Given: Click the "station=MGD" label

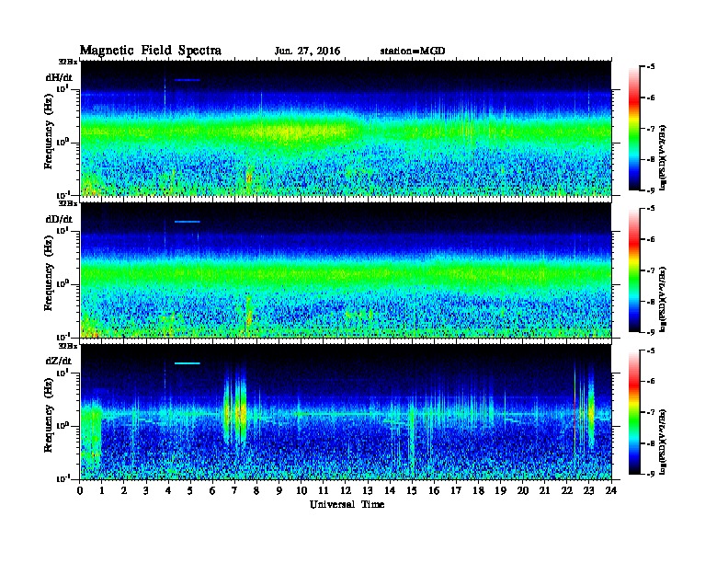Looking at the screenshot, I should [x=413, y=52].
